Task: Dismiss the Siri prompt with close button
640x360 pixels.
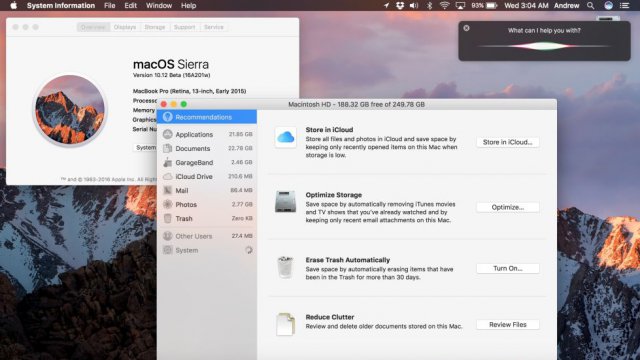Action: coord(467,28)
